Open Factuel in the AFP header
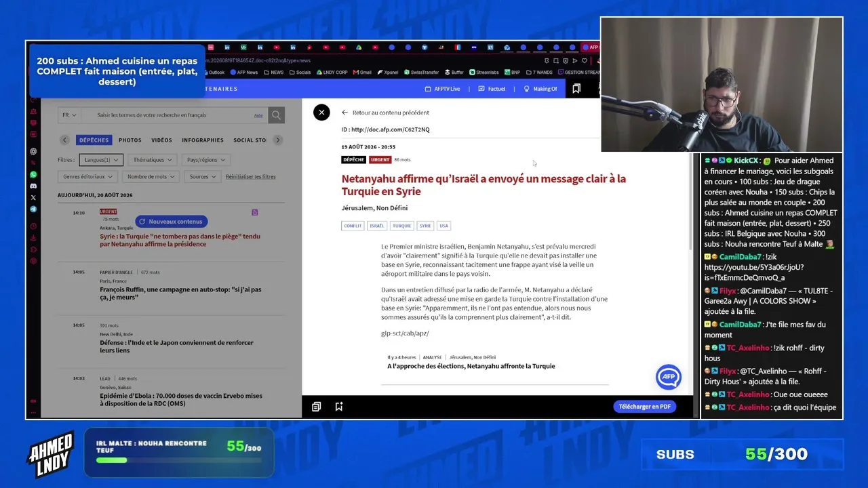This screenshot has width=868, height=488. pos(492,89)
